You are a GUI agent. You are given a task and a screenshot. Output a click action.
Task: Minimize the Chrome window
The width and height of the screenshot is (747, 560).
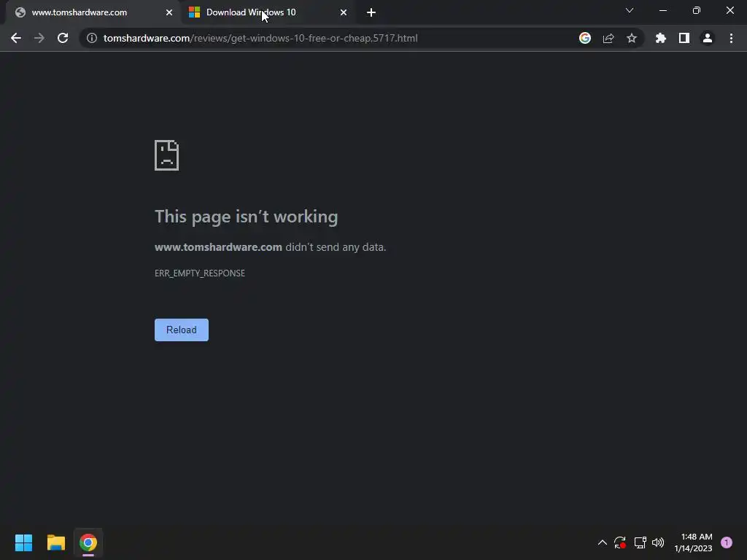pyautogui.click(x=662, y=10)
